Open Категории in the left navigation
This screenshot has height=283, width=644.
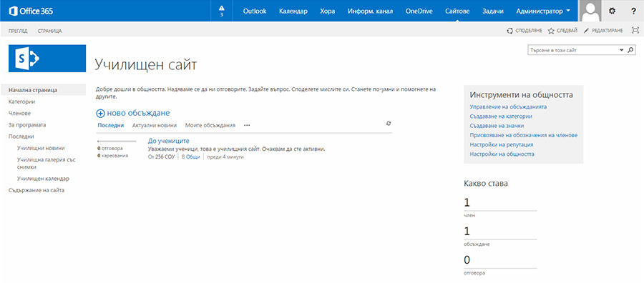tap(21, 101)
